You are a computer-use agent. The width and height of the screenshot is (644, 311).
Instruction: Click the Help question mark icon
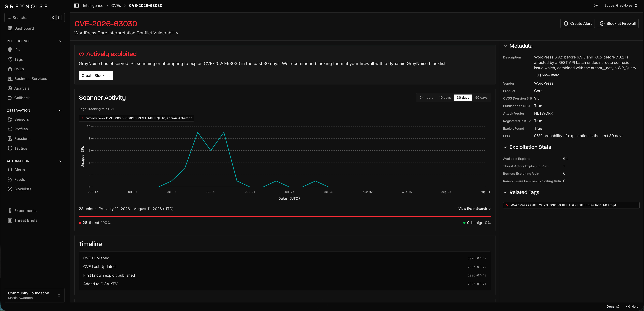click(628, 306)
